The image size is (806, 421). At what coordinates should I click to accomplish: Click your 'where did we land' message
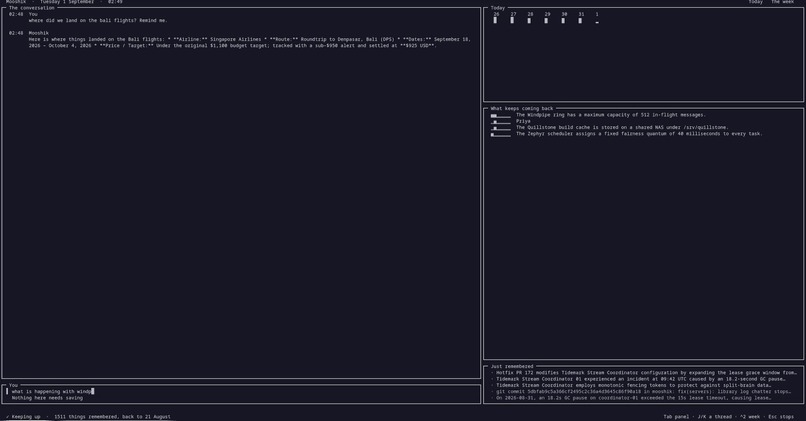(x=98, y=21)
